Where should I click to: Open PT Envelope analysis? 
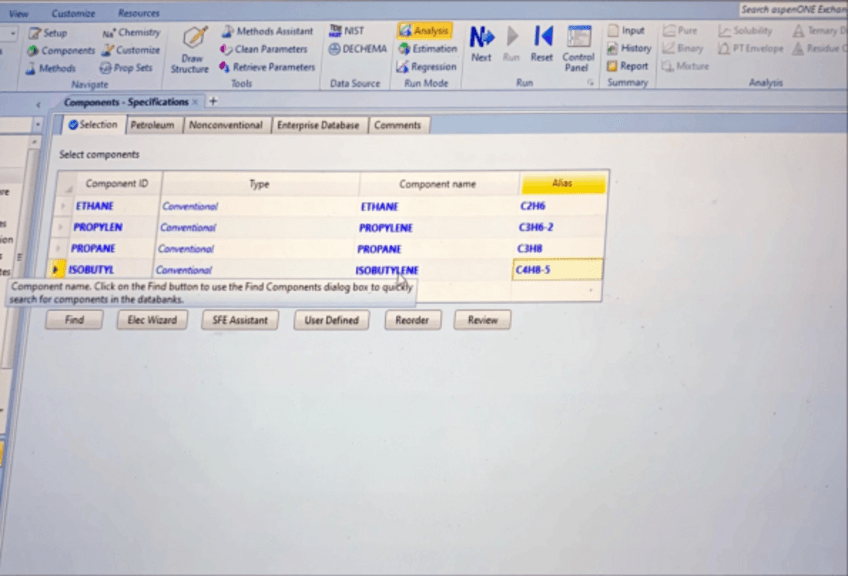751,49
